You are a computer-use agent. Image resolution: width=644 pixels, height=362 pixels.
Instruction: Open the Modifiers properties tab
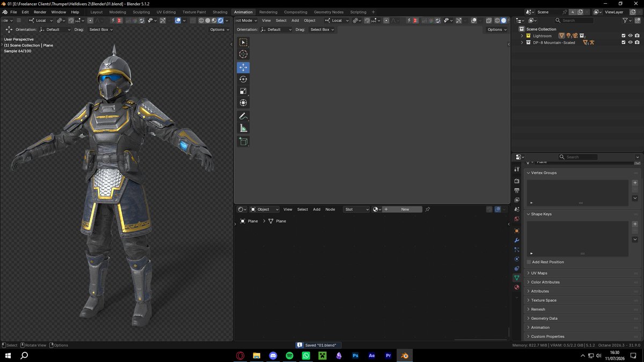tap(517, 240)
